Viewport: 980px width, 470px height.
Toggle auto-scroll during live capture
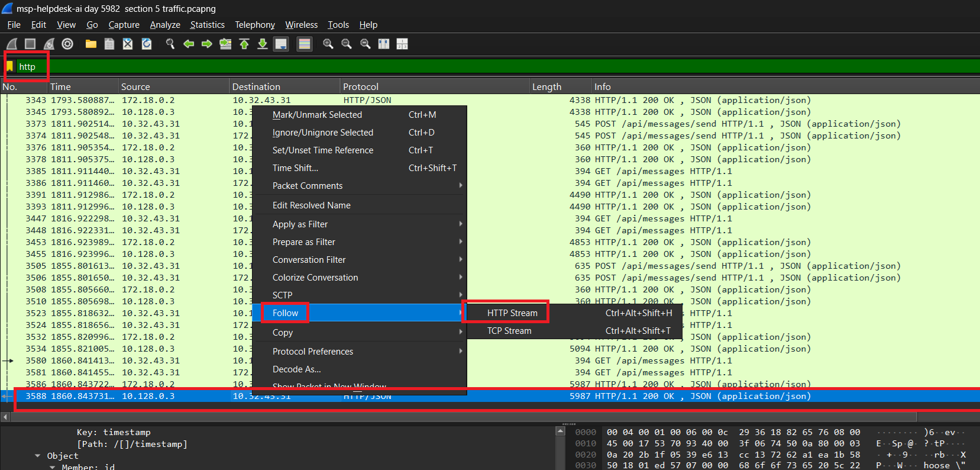282,44
